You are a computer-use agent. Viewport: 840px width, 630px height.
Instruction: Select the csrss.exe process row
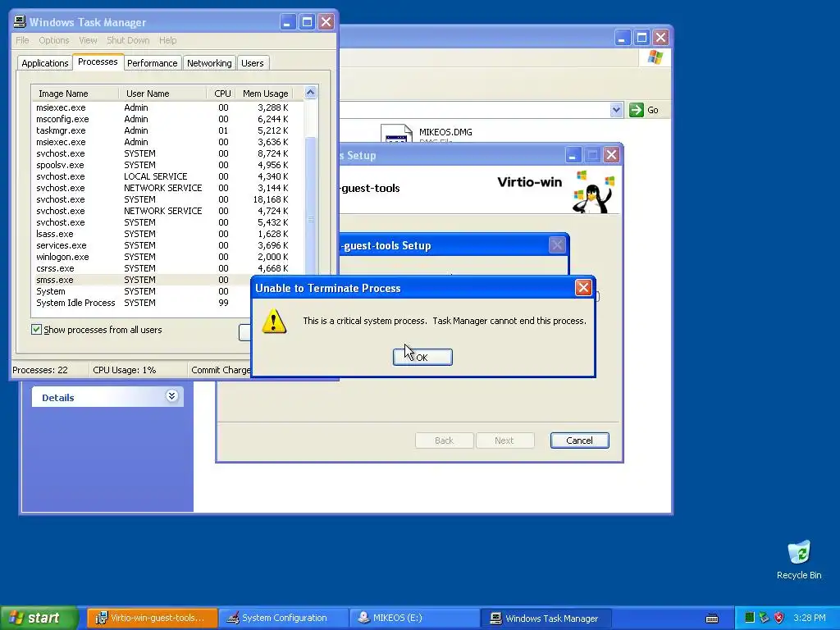coord(167,268)
